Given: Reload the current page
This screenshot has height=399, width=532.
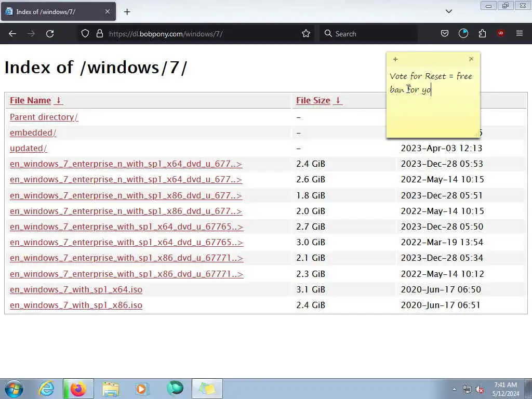Looking at the screenshot, I should coord(50,34).
